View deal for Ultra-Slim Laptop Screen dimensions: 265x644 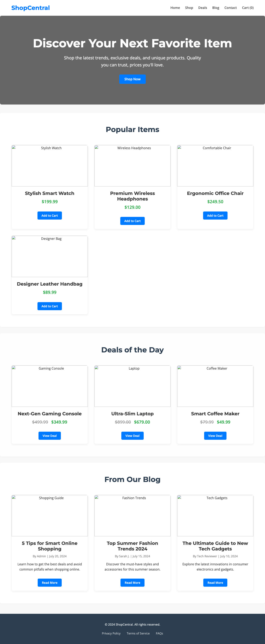pos(132,435)
